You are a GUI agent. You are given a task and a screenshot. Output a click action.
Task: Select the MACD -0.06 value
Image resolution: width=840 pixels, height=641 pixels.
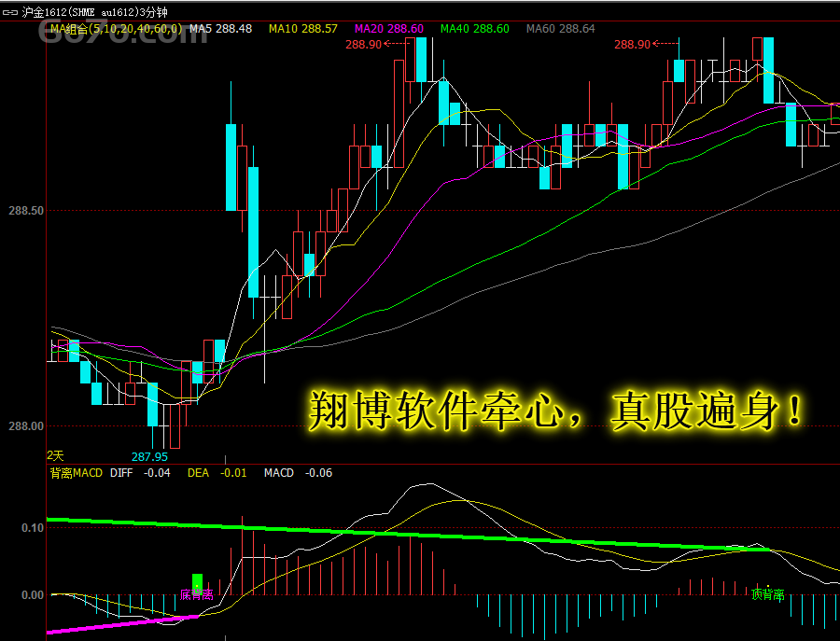[298, 473]
